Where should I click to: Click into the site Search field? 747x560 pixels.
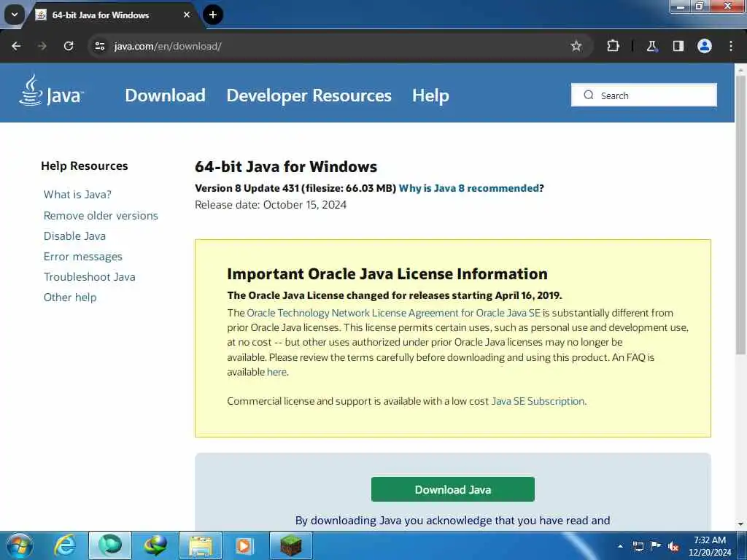pos(644,96)
